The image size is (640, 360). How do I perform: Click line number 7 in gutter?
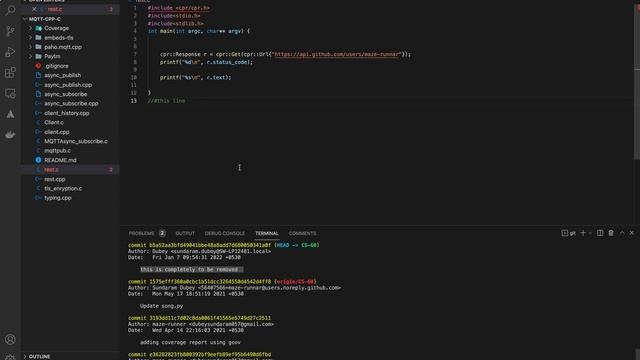(135, 54)
